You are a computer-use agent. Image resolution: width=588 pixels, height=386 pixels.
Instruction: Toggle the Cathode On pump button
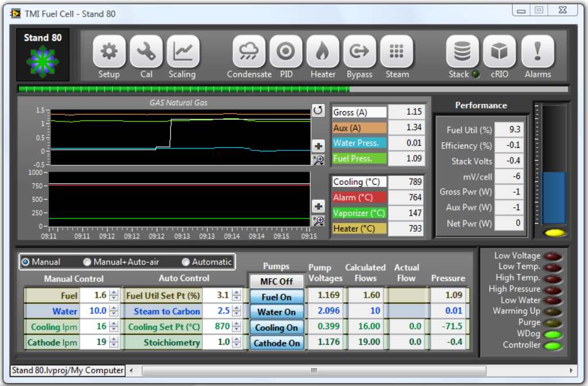[x=276, y=343]
